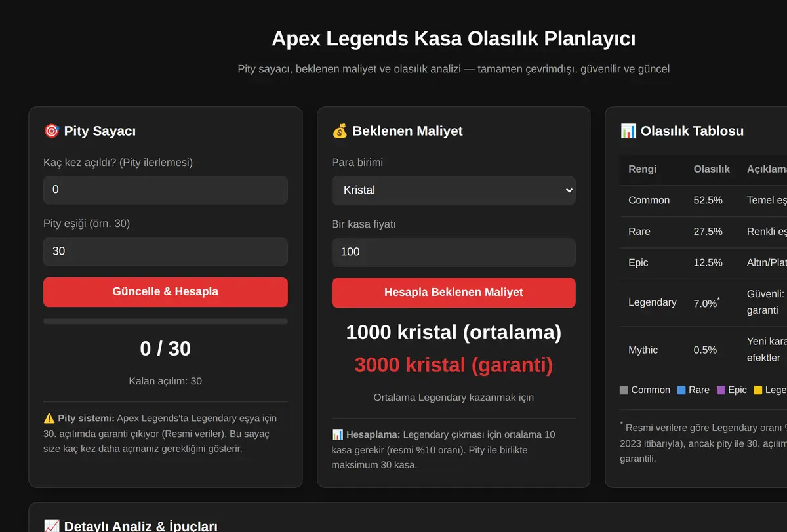
Task: Click the 'Renkli eş' description in Rare row
Action: point(767,232)
